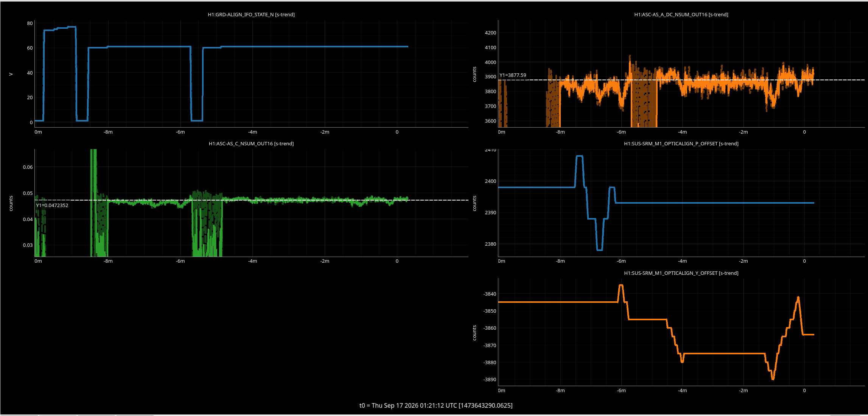Click the H1:GRD-ALIGN_IFO_STATE_N plot title
Viewport: 868px width, 416px height.
251,14
